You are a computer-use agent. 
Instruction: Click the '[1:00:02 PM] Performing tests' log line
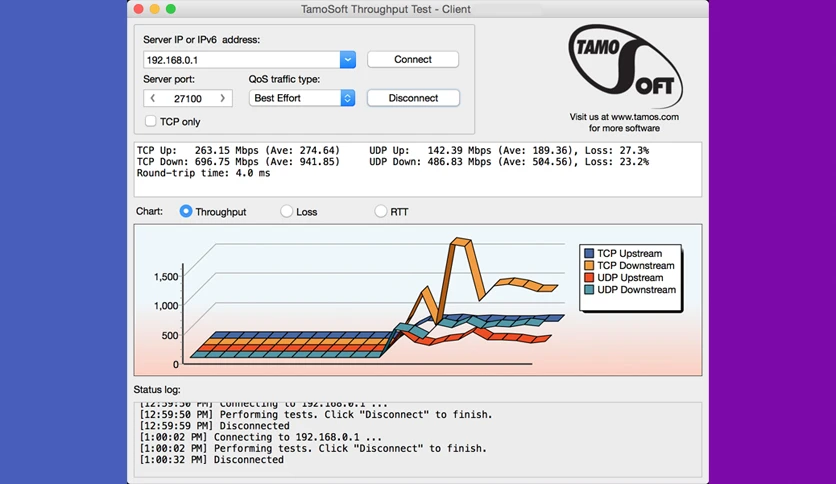point(313,448)
